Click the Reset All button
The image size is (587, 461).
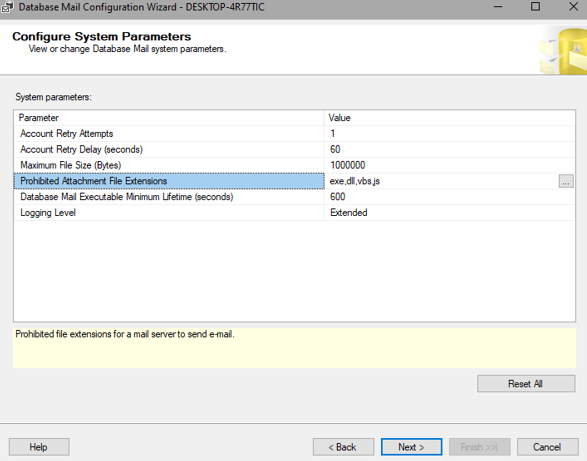click(x=526, y=383)
